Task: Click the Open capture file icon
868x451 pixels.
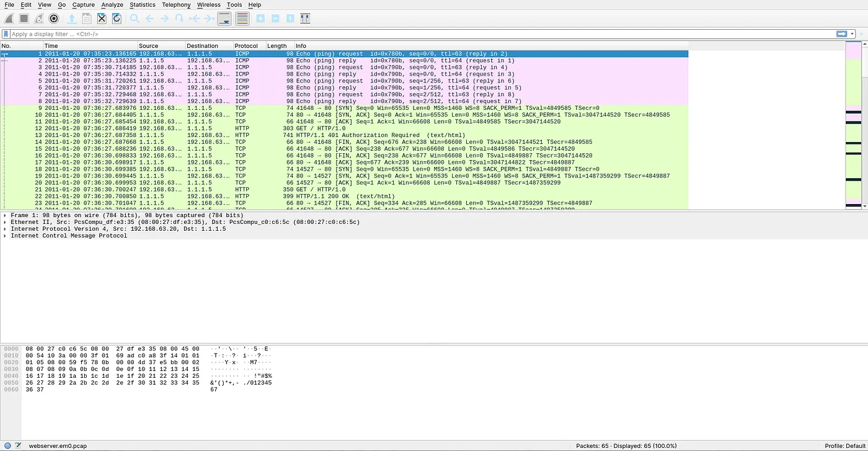Action: pyautogui.click(x=72, y=19)
